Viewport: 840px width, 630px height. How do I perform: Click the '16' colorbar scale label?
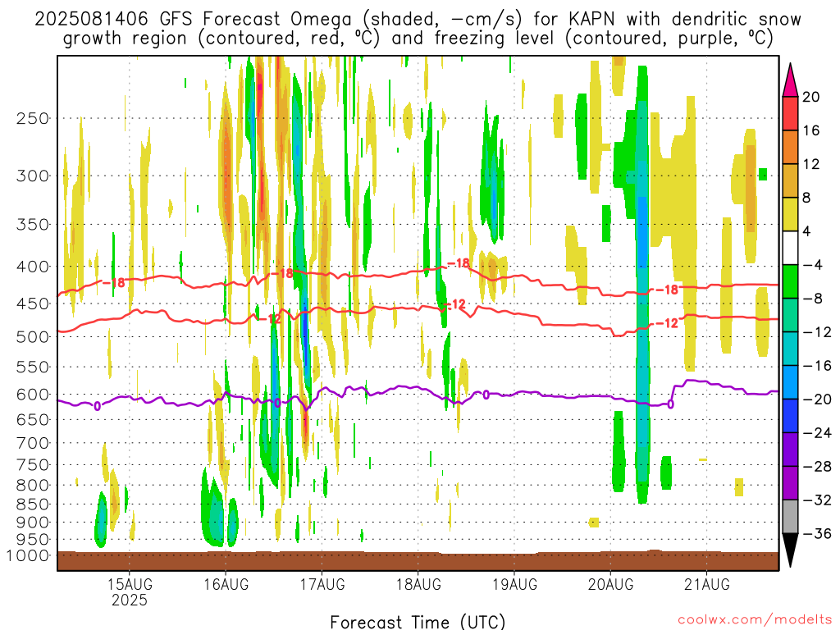[811, 130]
